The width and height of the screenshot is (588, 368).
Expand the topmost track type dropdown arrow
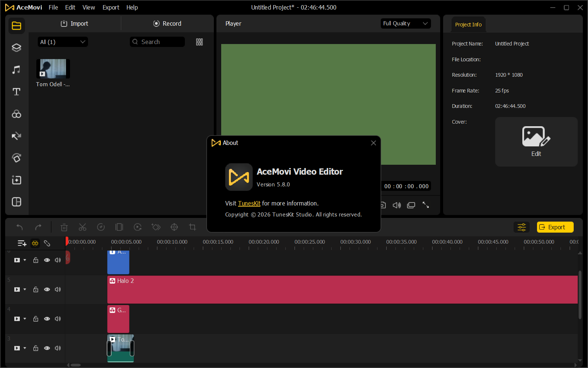click(25, 260)
